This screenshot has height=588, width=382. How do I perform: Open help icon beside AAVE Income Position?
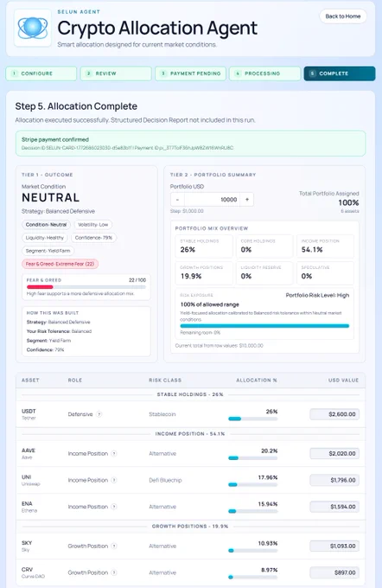coord(114,454)
